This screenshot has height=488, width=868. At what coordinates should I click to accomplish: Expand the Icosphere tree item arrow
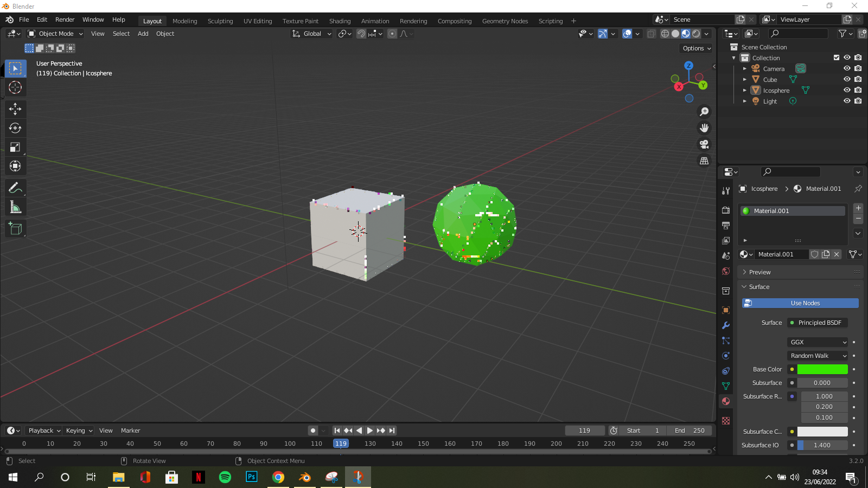[x=745, y=91]
